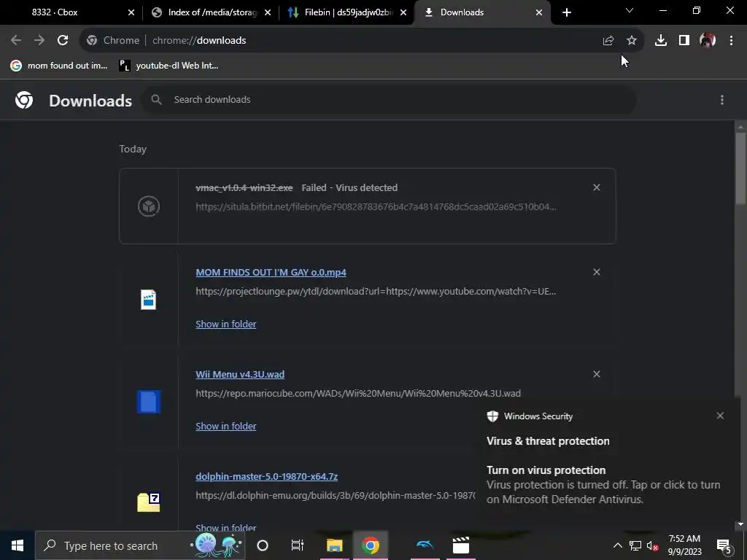Expand the hidden system tray icons
The width and height of the screenshot is (747, 560).
tap(617, 545)
